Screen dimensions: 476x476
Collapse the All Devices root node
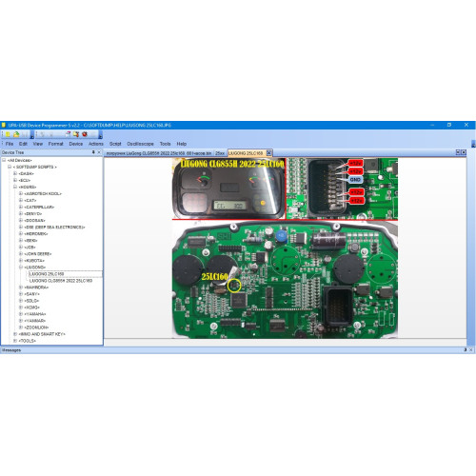(x=4, y=160)
